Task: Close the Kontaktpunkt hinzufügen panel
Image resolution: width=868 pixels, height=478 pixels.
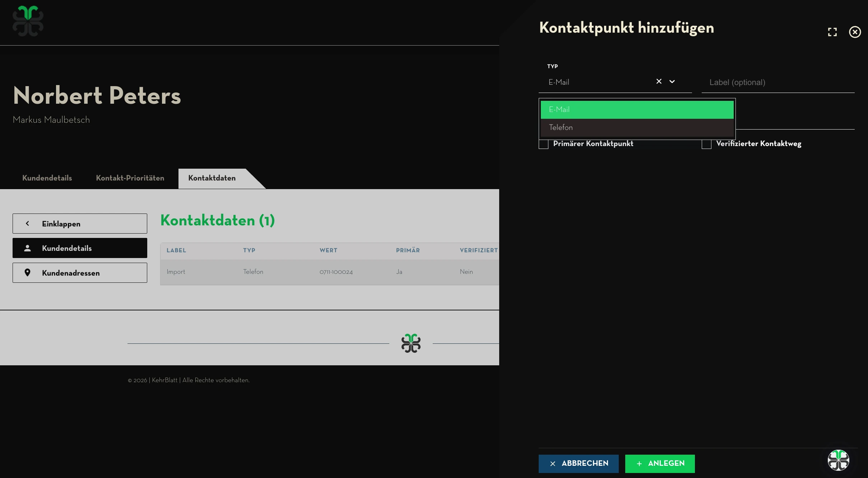Action: pyautogui.click(x=855, y=32)
